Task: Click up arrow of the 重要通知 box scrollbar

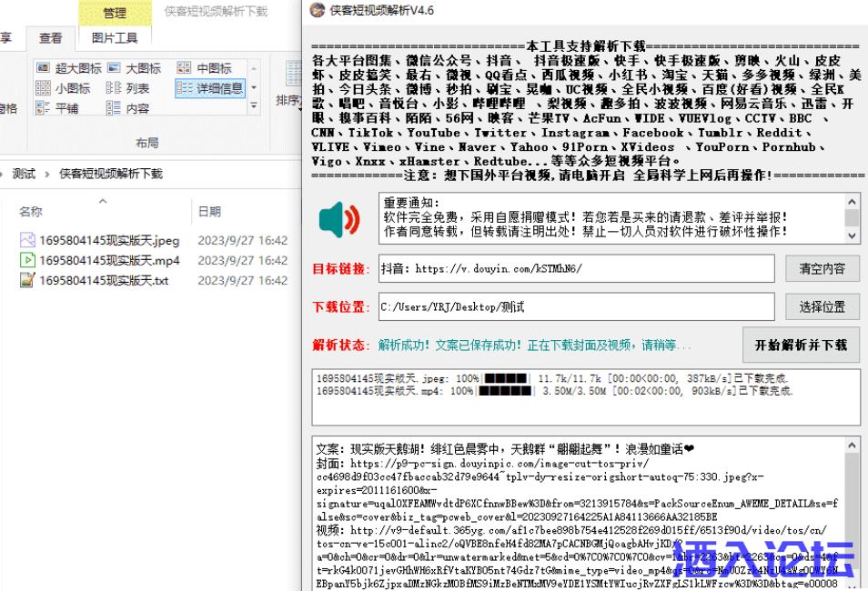Action: click(852, 202)
